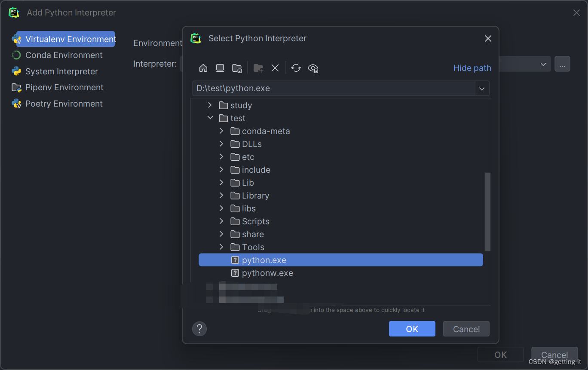The height and width of the screenshot is (370, 588).
Task: Expand the Lib folder
Action: [221, 183]
